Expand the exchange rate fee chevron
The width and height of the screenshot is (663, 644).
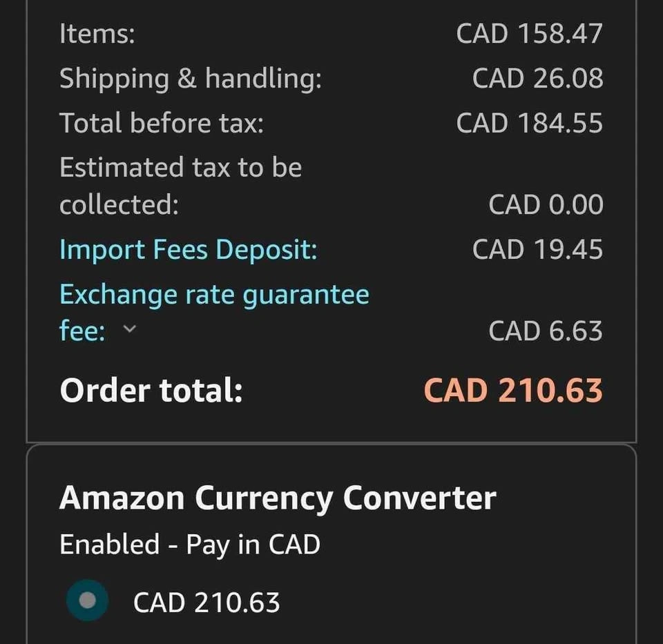tap(129, 331)
